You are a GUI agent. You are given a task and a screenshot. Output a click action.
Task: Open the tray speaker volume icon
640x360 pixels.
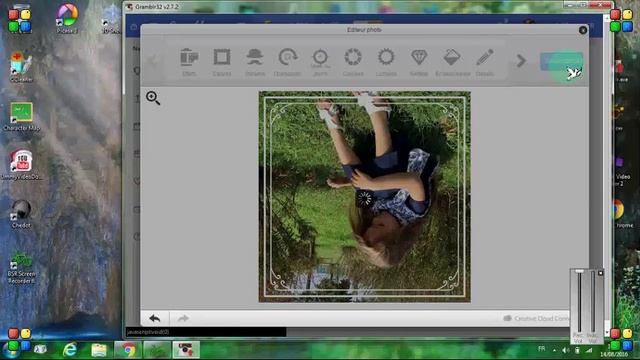pos(565,350)
